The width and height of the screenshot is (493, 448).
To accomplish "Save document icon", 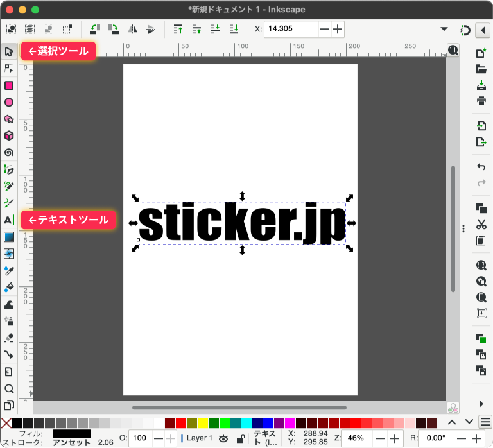I will point(481,85).
